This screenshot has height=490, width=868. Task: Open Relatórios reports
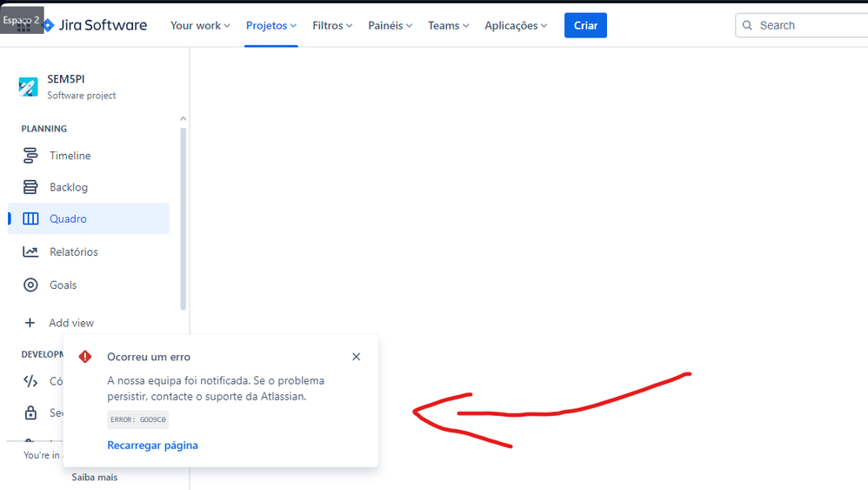point(89,252)
